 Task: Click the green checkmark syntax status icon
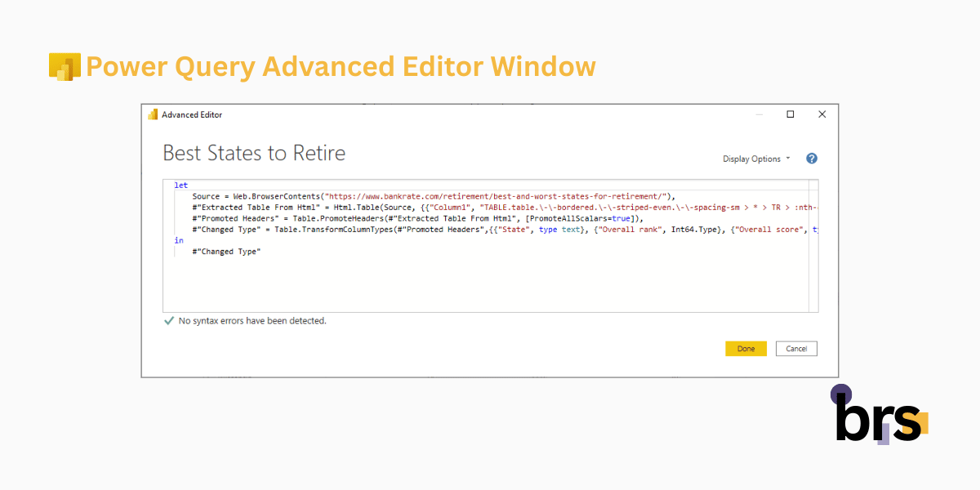[169, 321]
